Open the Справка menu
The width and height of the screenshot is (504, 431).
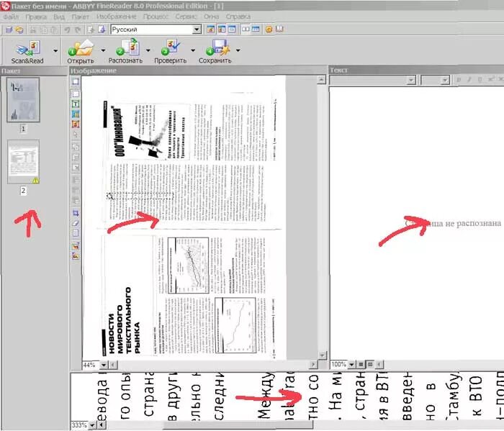tap(238, 17)
